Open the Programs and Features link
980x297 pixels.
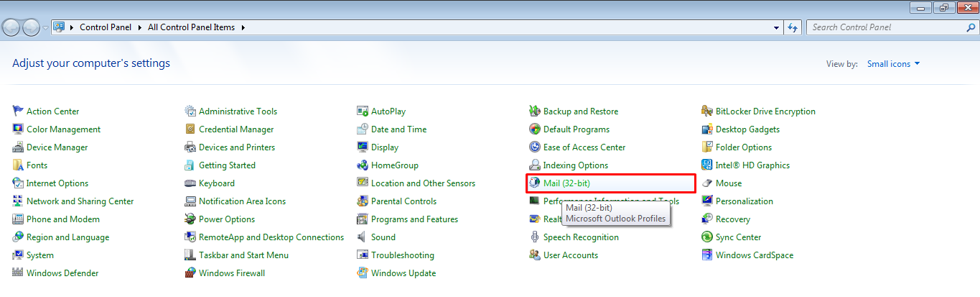pos(414,219)
